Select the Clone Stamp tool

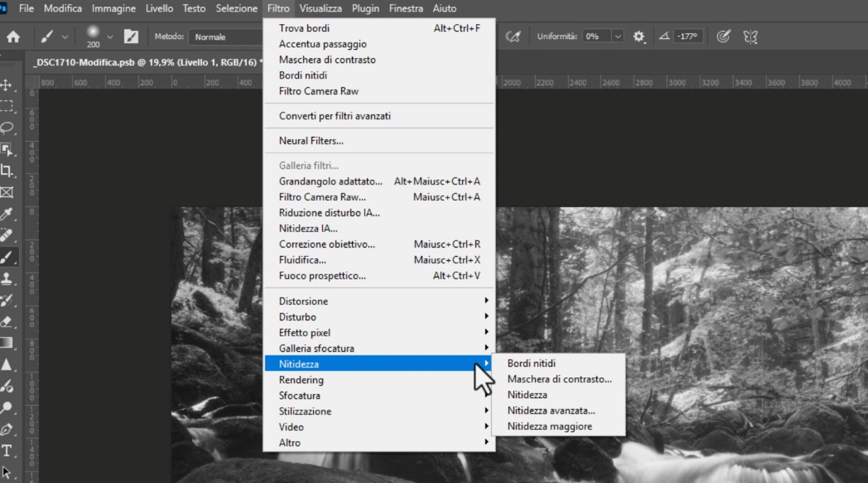7,278
